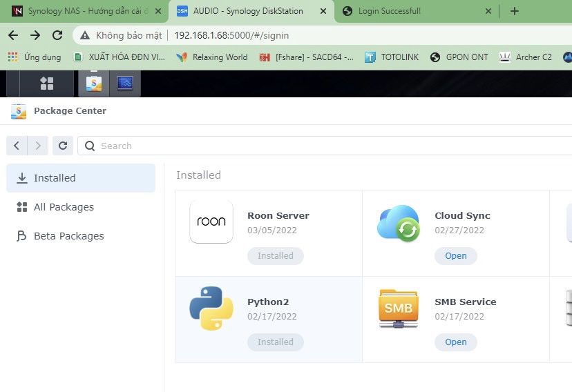Reload the browser page

57,35
